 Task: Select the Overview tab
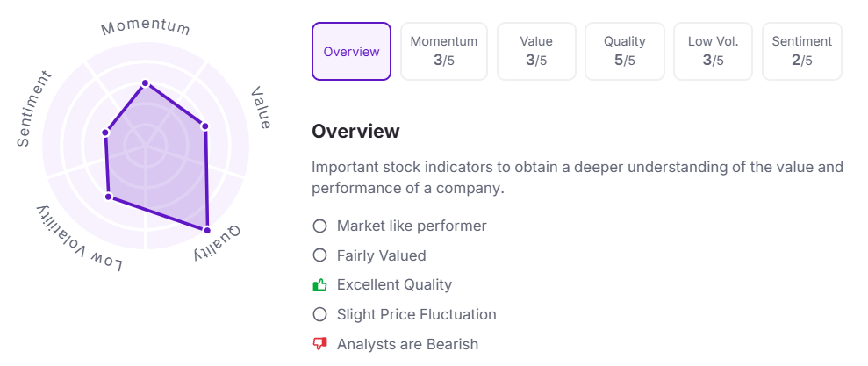click(x=351, y=52)
